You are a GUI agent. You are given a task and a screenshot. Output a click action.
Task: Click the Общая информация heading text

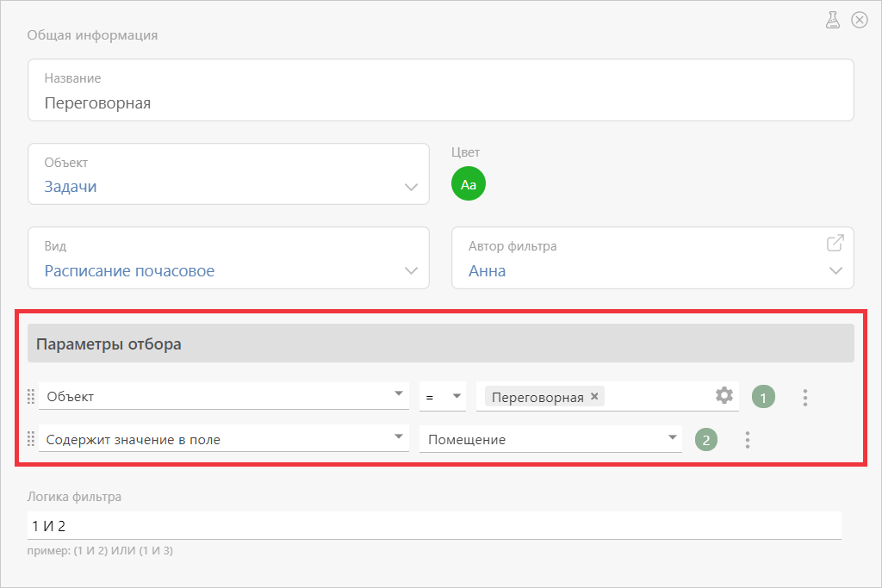click(x=92, y=35)
